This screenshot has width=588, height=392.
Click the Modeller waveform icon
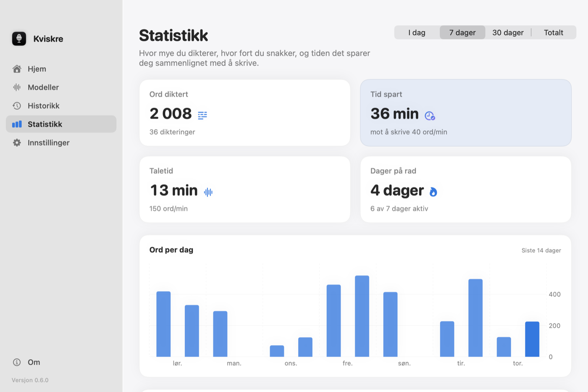tap(17, 87)
